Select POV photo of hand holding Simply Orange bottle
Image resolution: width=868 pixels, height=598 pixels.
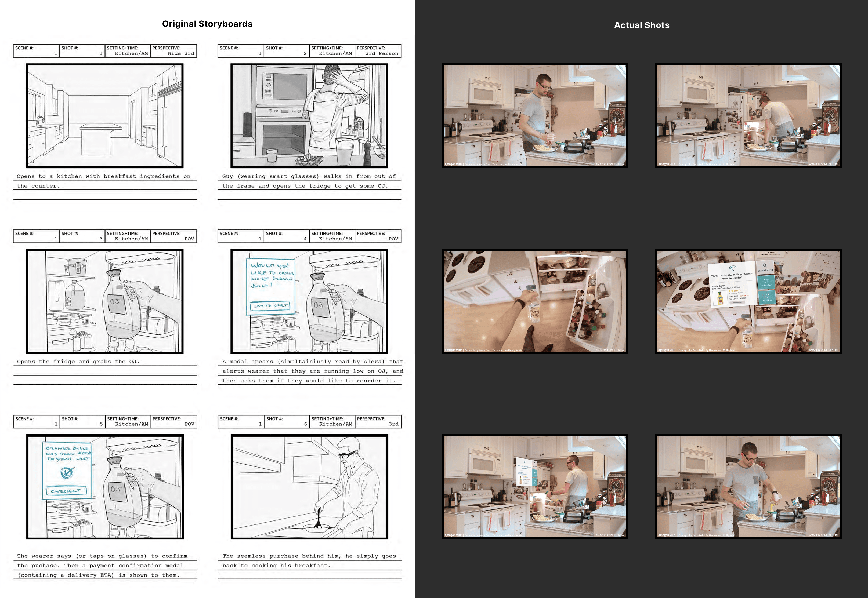pos(535,301)
